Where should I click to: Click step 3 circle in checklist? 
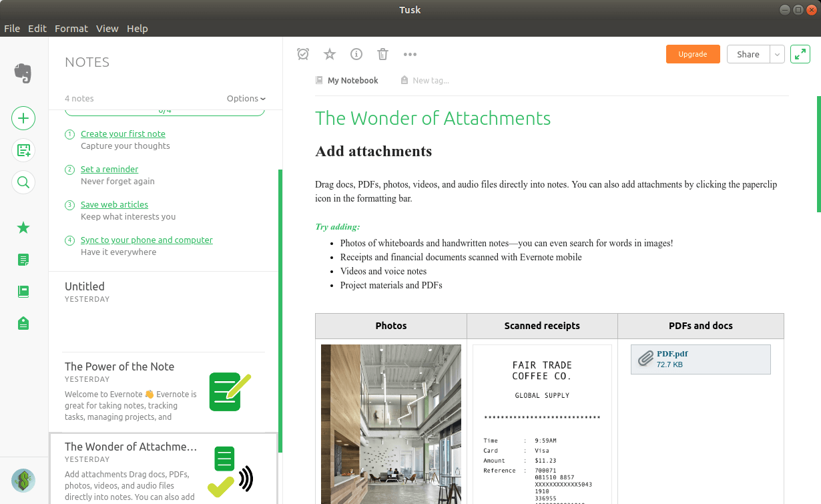[x=69, y=205]
